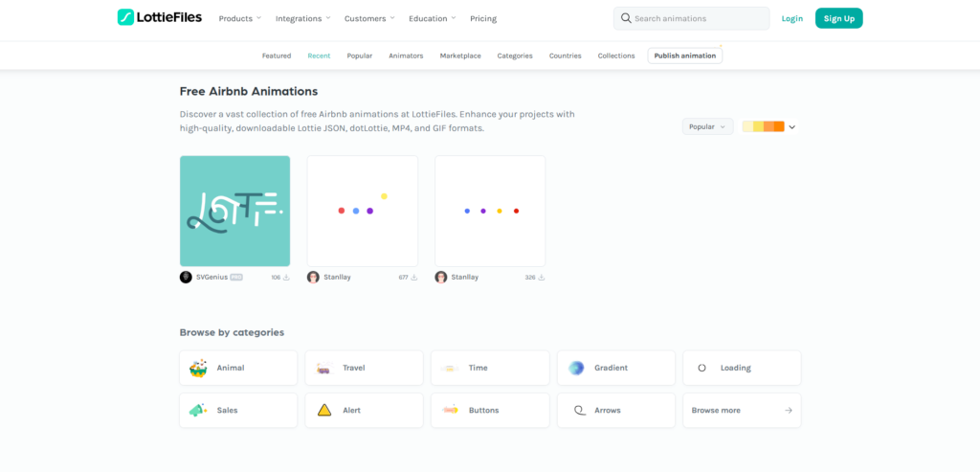Open the teal Lottie text animation thumbnail

click(x=234, y=211)
